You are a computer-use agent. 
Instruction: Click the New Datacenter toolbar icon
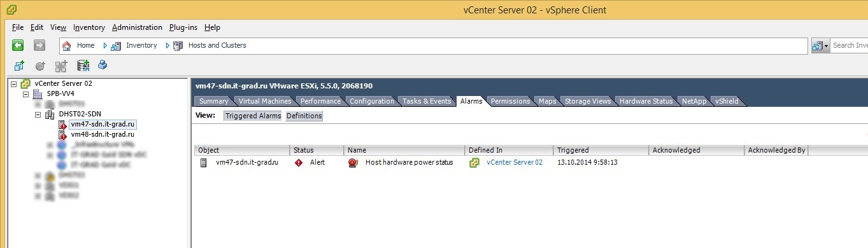click(x=19, y=65)
